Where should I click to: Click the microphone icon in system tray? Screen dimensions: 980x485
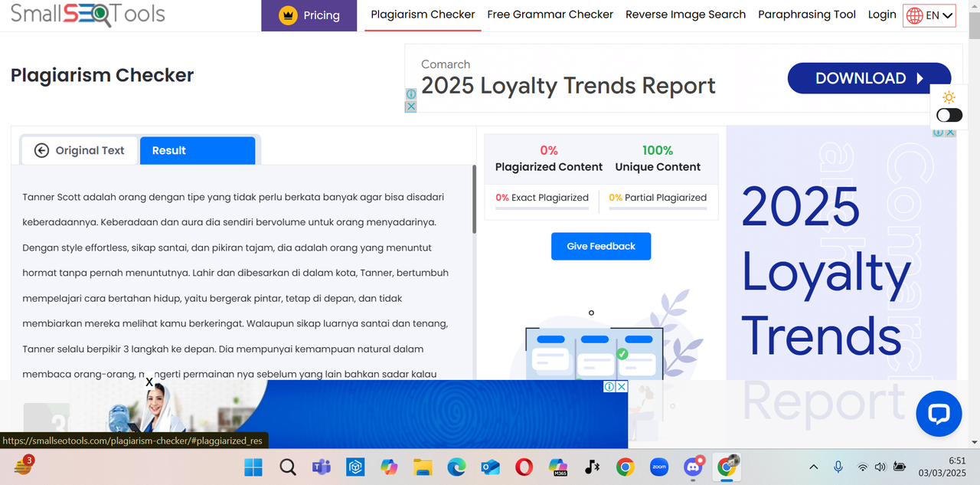coord(838,467)
